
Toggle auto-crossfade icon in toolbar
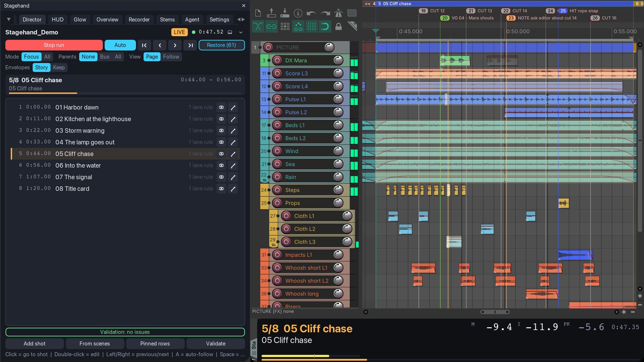coord(258,26)
